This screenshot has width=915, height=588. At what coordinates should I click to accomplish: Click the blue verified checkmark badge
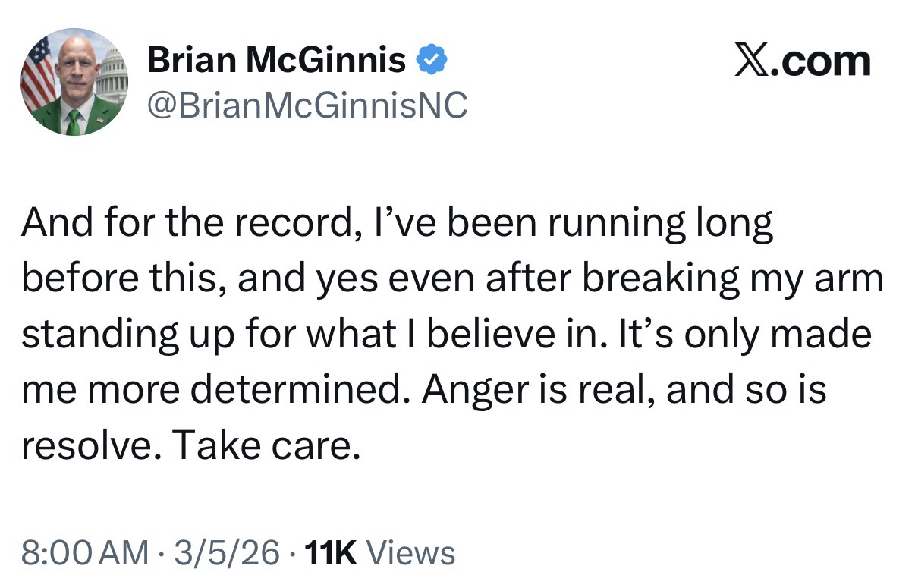tap(432, 59)
